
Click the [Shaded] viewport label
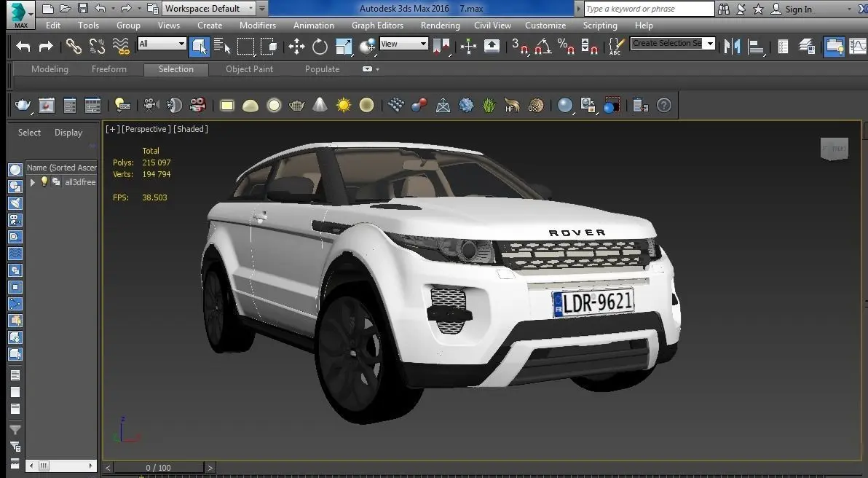[x=191, y=129]
